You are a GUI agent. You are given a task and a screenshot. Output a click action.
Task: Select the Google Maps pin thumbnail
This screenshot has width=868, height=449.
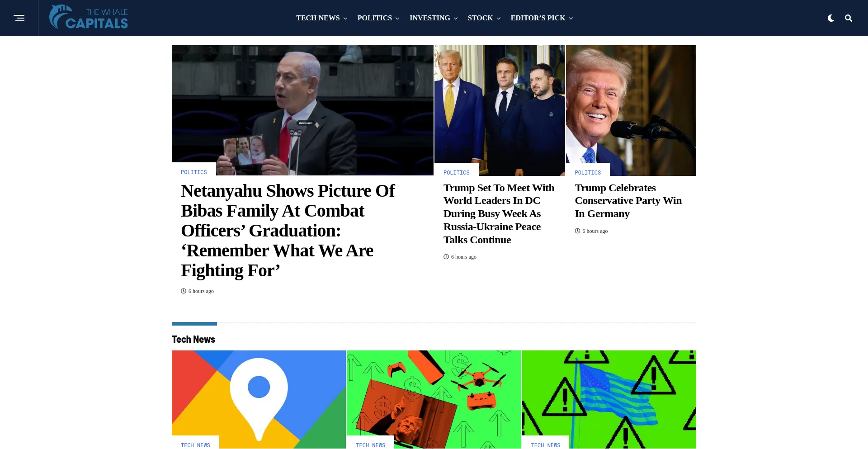[259, 399]
